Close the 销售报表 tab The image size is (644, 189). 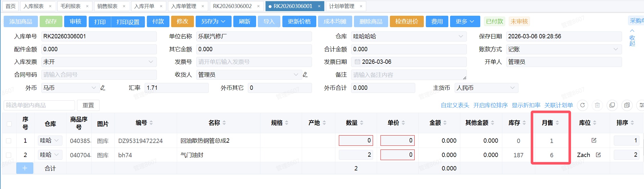point(124,6)
